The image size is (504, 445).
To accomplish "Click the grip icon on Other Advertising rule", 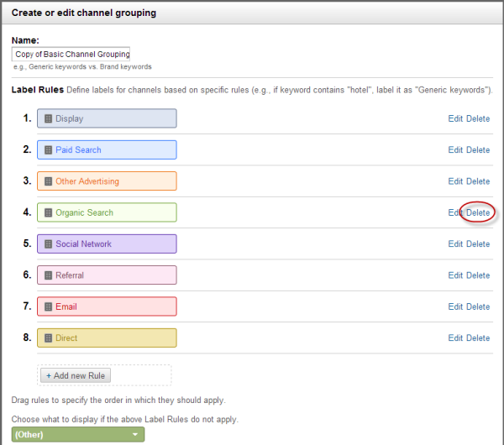I will 48,181.
